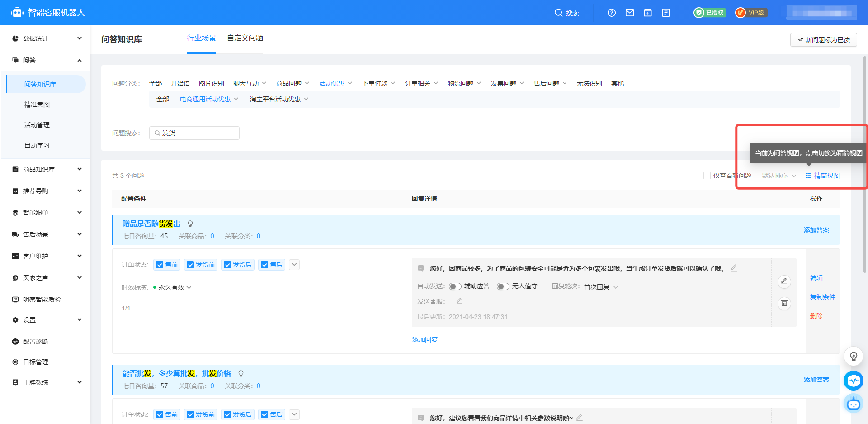Filter by the 无法识别 category
The height and width of the screenshot is (424, 868).
coord(590,83)
